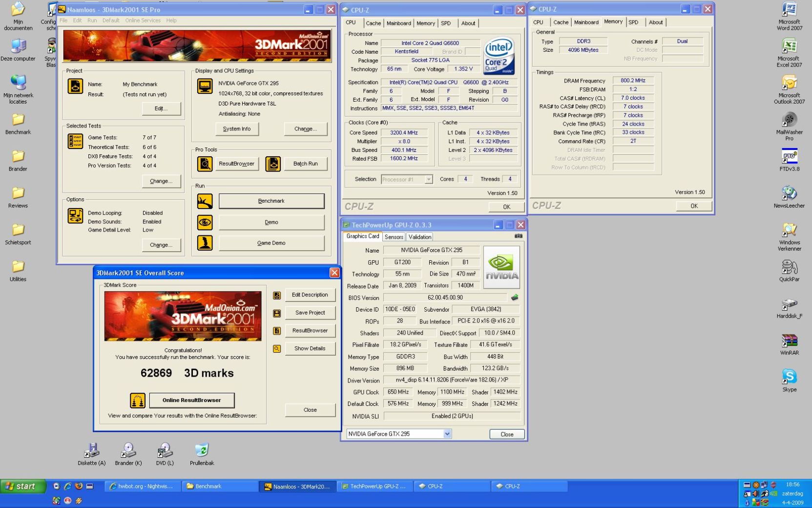Image resolution: width=812 pixels, height=508 pixels.
Task: Switch to About tab in right CPU-Z window
Action: click(656, 22)
